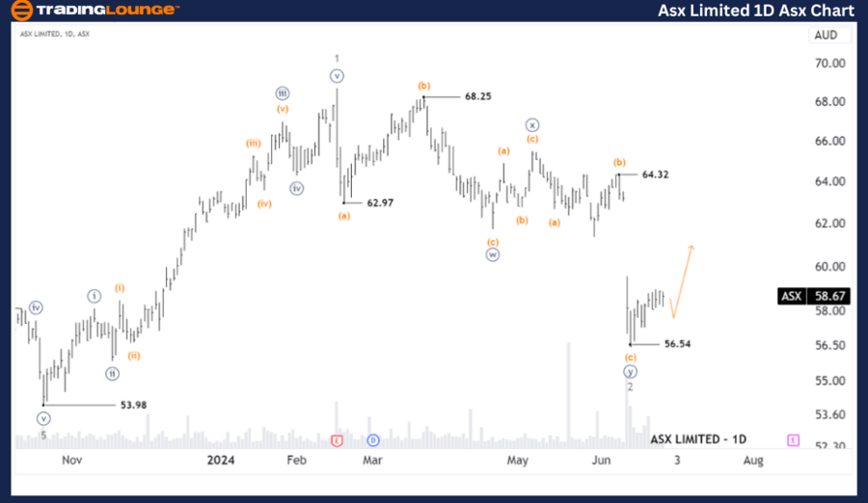The width and height of the screenshot is (868, 503).
Task: Click the blue dividend marker near March
Action: click(373, 440)
